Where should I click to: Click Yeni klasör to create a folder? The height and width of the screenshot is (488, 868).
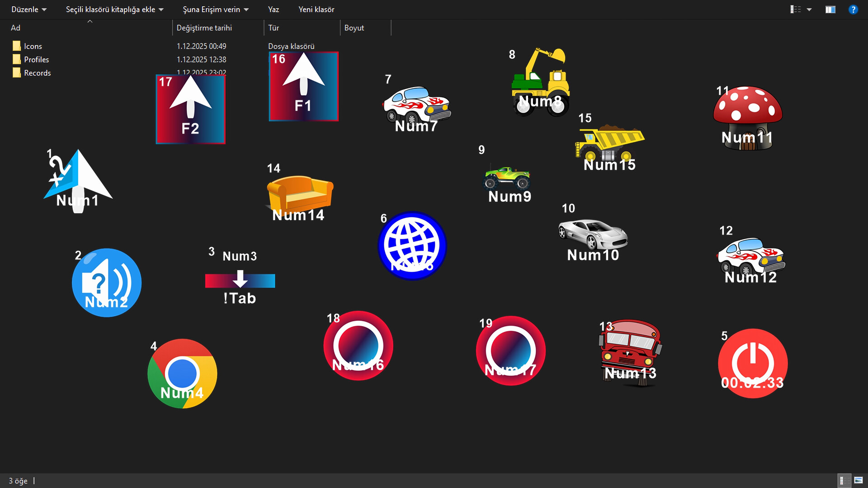(x=316, y=9)
